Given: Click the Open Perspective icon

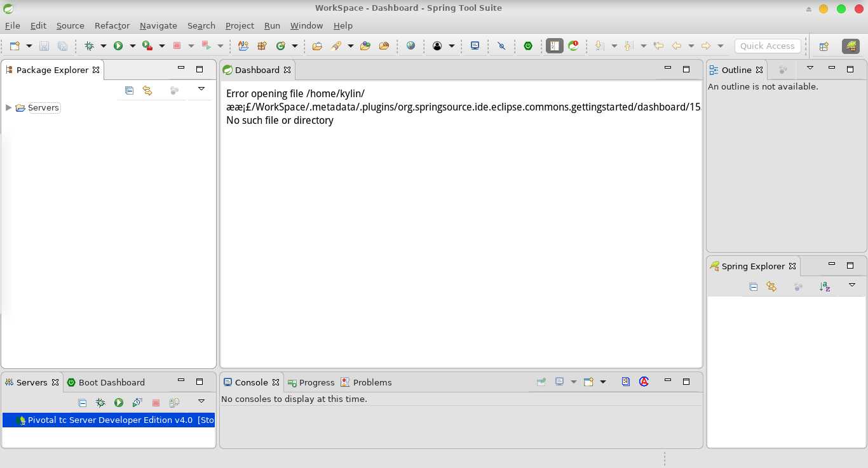Looking at the screenshot, I should [824, 46].
